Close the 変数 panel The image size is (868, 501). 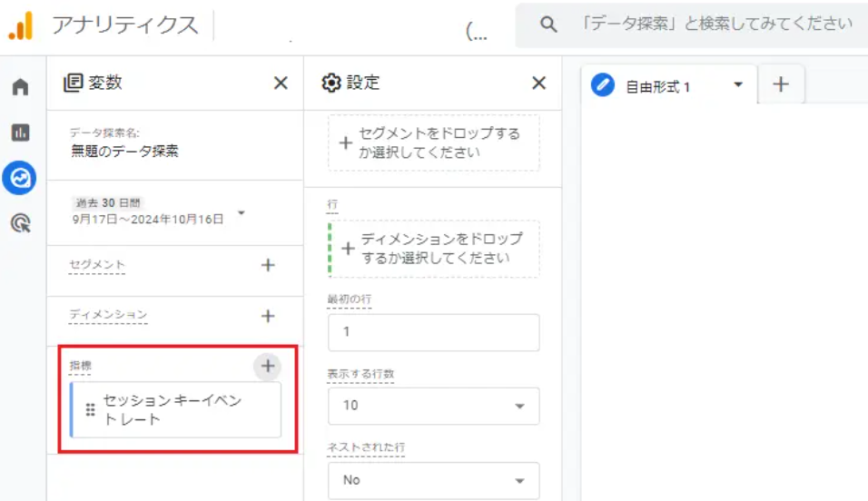click(281, 83)
